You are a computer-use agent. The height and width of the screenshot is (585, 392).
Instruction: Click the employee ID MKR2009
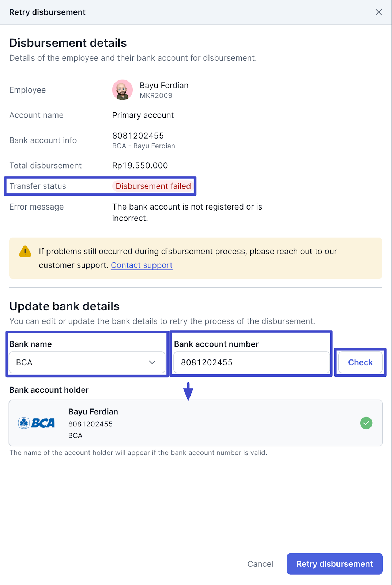pyautogui.click(x=156, y=95)
